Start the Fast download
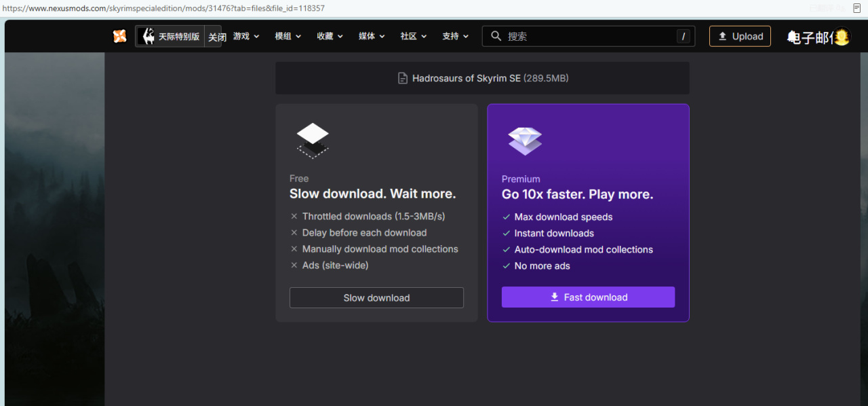 (x=588, y=297)
